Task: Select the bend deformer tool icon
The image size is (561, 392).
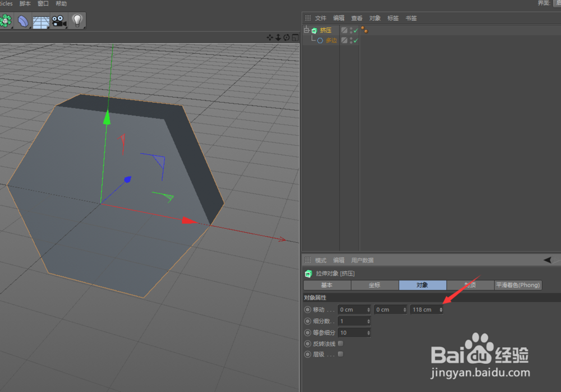Action: pyautogui.click(x=23, y=21)
